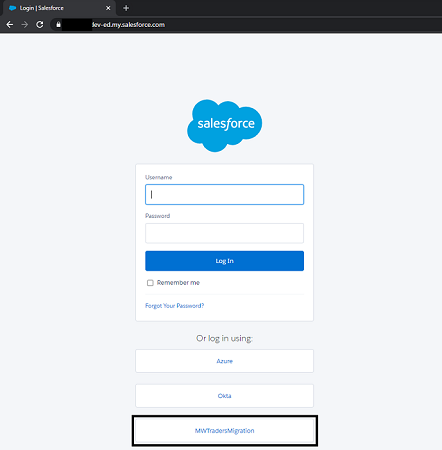Click the Salesforce favicon in the tab
442x450 pixels.
pyautogui.click(x=13, y=8)
